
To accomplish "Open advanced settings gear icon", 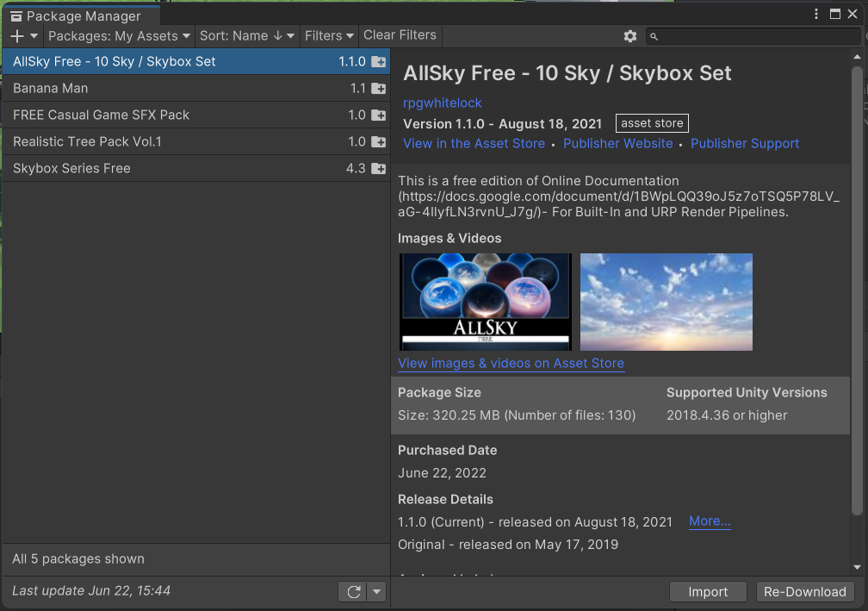I will pos(630,36).
